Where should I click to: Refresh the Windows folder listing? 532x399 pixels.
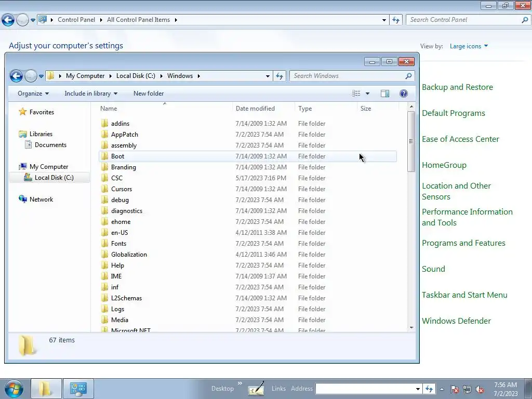pos(279,76)
